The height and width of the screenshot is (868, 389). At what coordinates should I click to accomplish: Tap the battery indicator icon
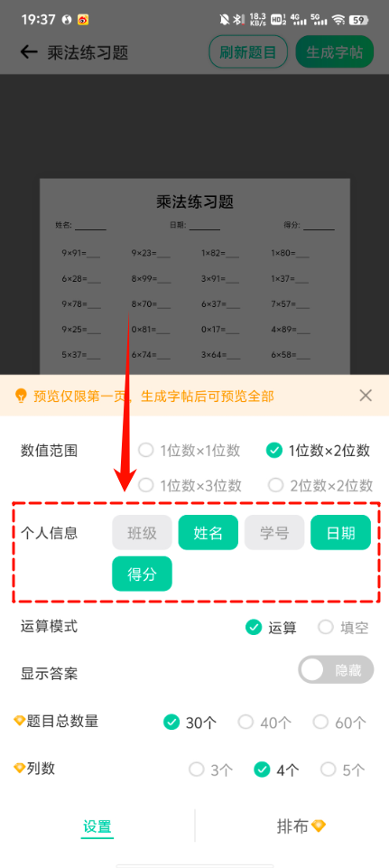click(358, 20)
